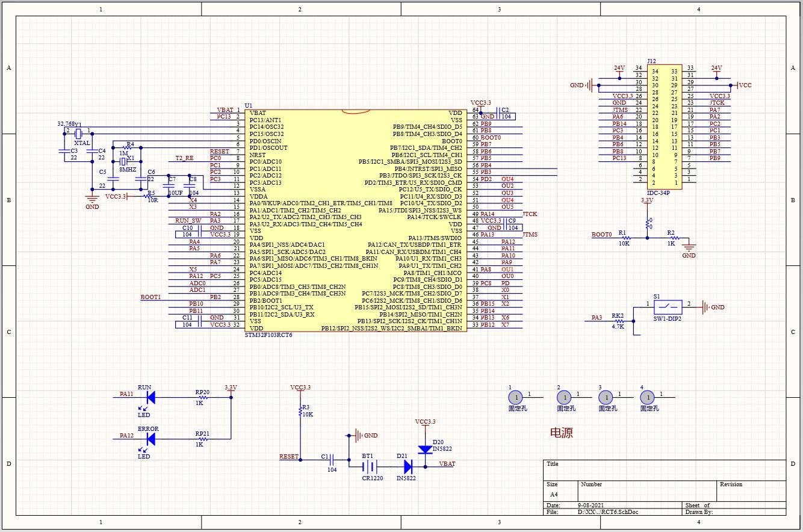Click the X1 8MHZ crystal
Viewport: 803px width, 532px height.
coord(123,161)
